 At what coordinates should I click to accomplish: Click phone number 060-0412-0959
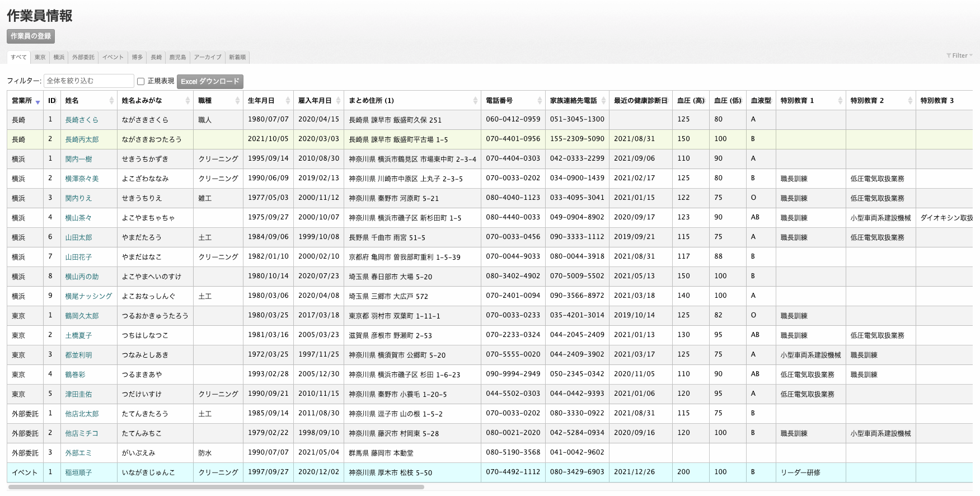coord(513,119)
